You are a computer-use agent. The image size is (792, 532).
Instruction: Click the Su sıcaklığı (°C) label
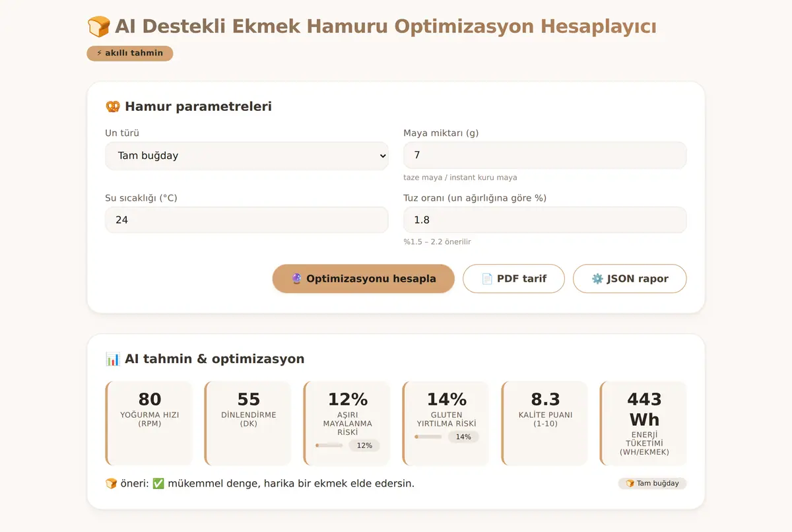tap(141, 198)
